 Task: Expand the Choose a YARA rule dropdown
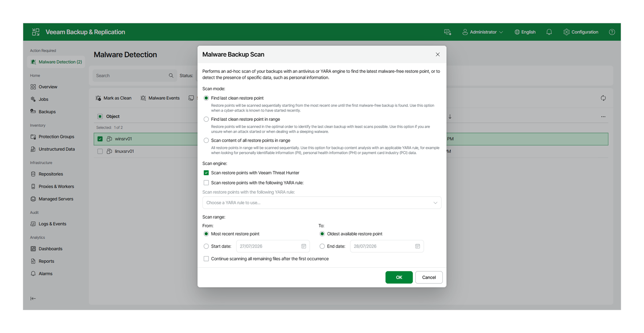pos(322,203)
